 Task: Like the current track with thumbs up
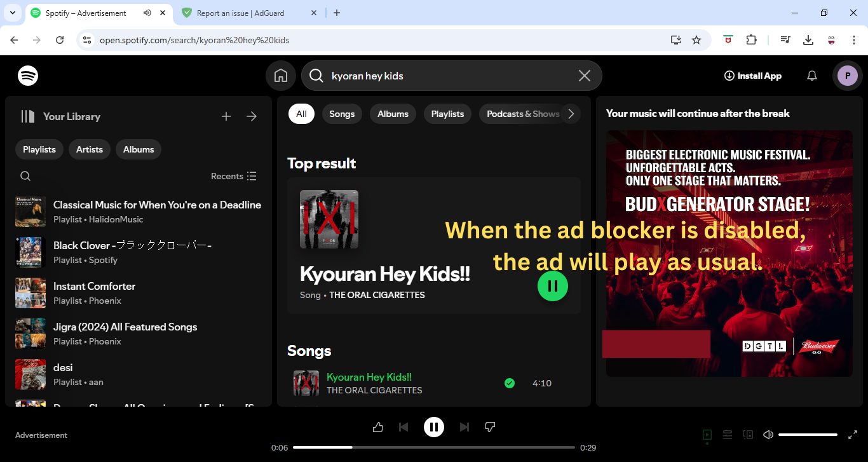[x=378, y=426]
